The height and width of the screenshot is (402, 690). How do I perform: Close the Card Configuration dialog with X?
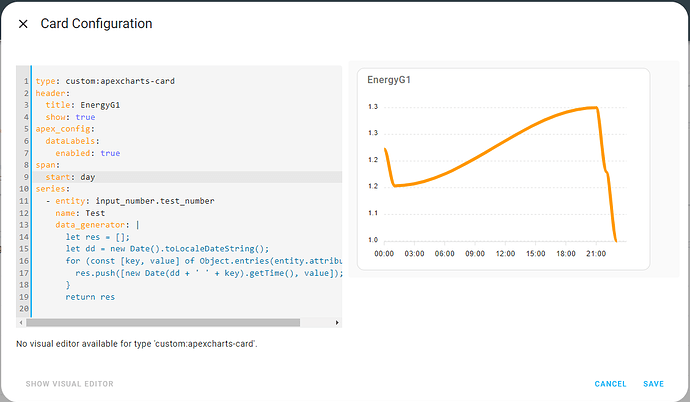click(24, 24)
